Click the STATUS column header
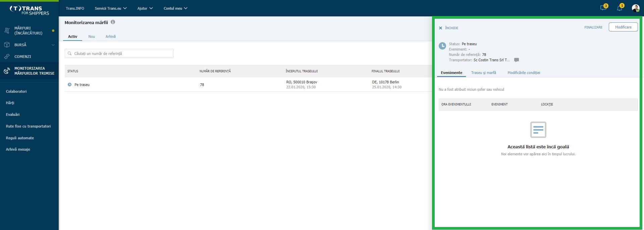The width and height of the screenshot is (644, 230). tap(73, 71)
